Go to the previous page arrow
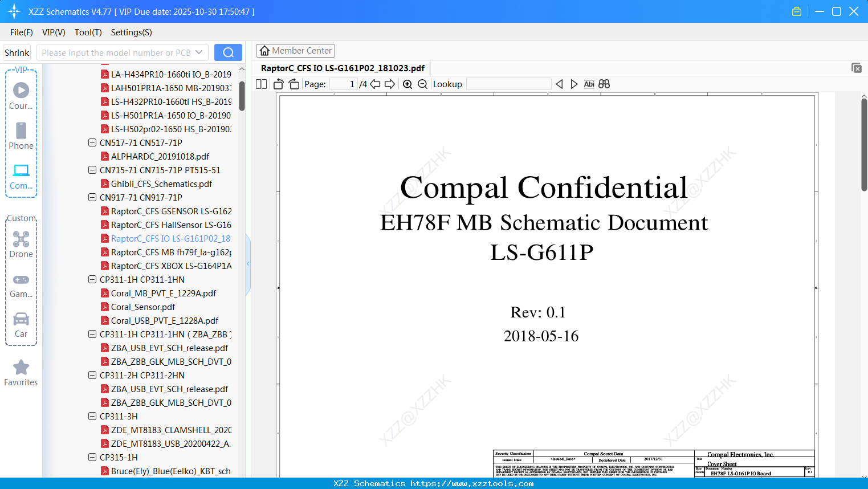 point(375,84)
